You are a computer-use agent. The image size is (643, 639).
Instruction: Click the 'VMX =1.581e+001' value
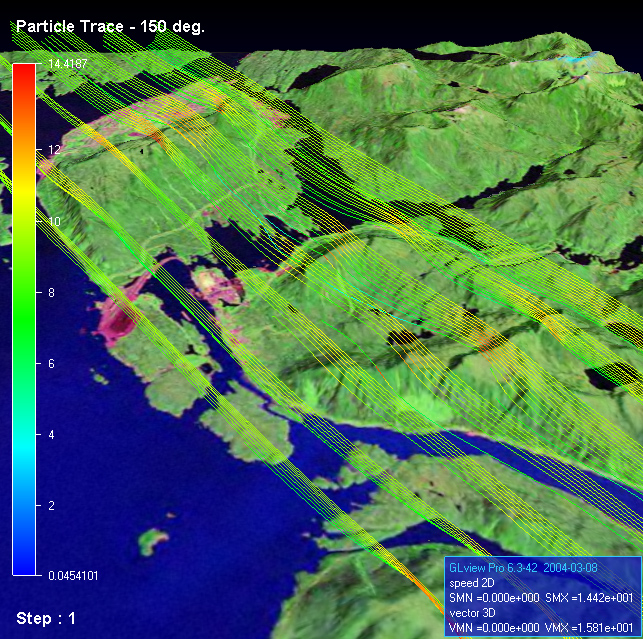[x=589, y=628]
